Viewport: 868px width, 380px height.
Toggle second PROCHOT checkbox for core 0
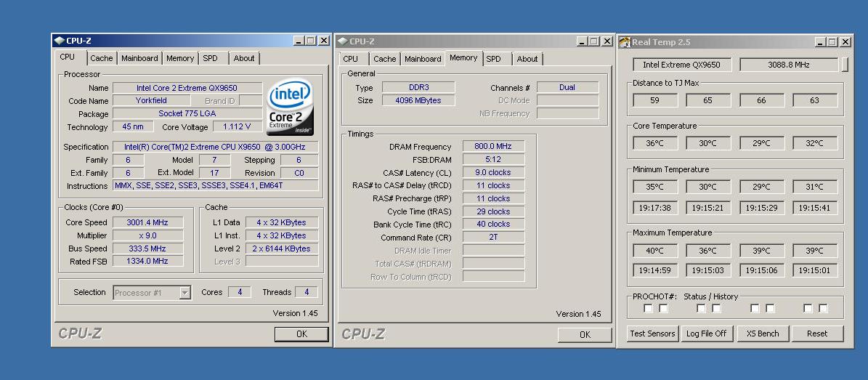coord(663,308)
